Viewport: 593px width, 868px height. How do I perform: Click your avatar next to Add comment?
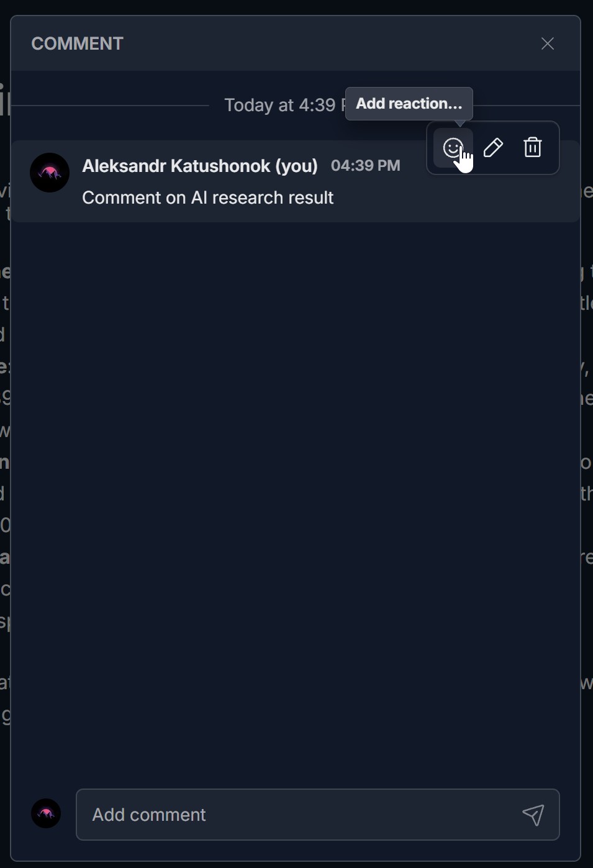46,813
